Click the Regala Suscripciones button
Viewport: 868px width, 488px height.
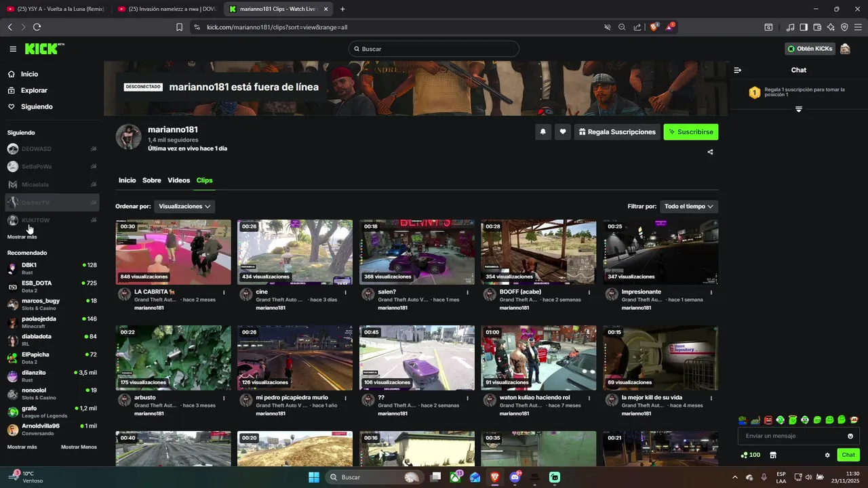617,132
